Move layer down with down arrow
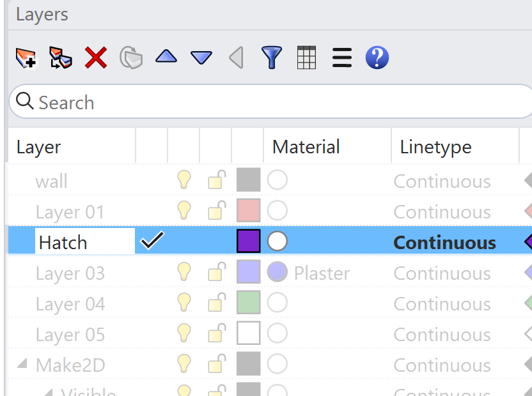This screenshot has height=396, width=532. (201, 58)
